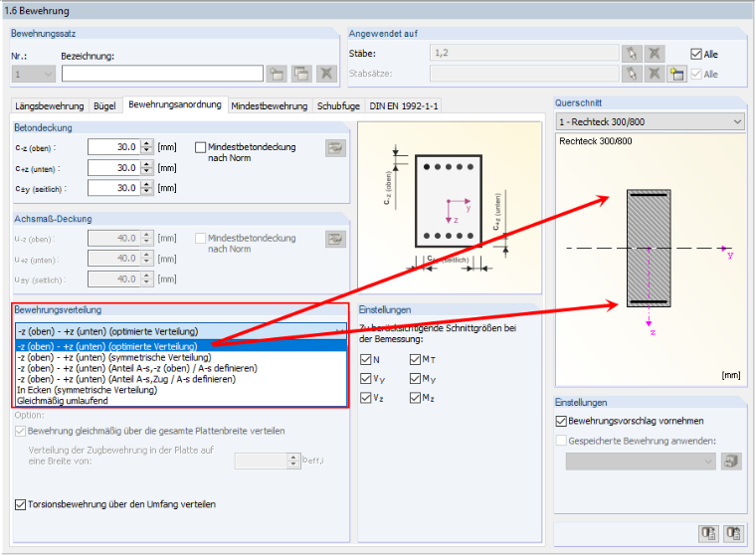The height and width of the screenshot is (556, 756).
Task: Uncheck the Vy Schnittgröße checkbox
Action: tap(366, 379)
